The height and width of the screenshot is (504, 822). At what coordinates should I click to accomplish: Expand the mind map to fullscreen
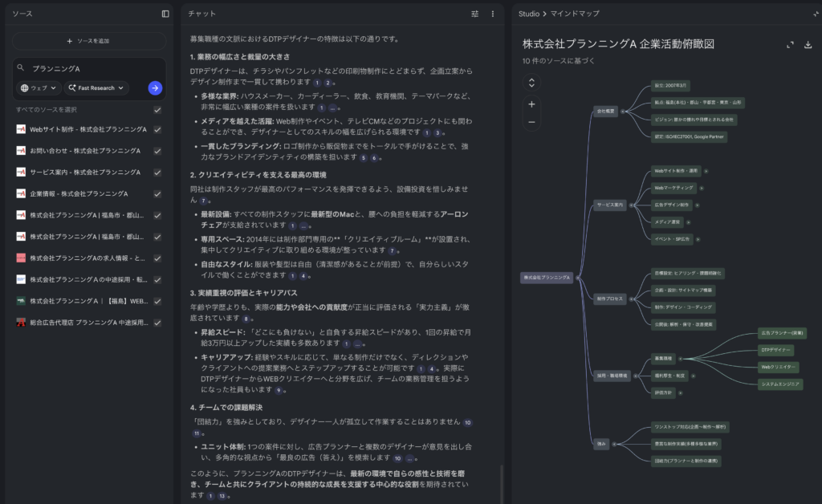point(790,45)
